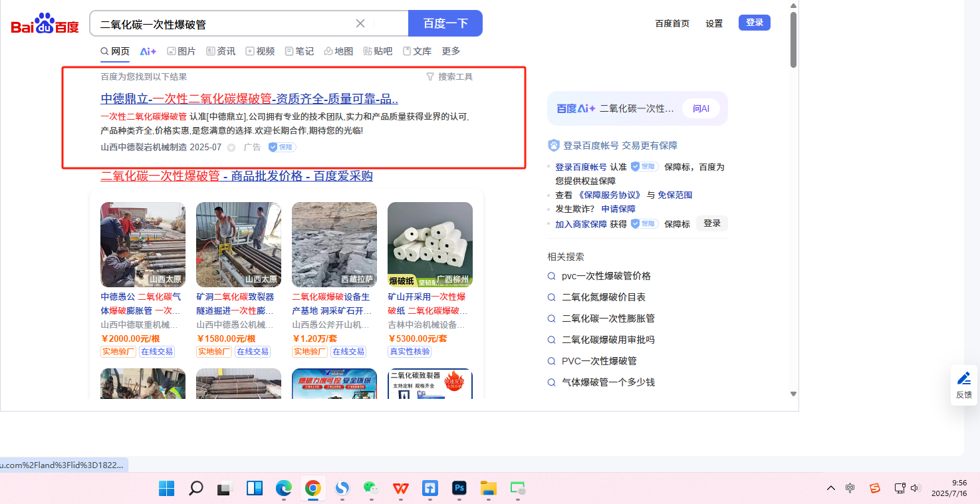The image size is (980, 504).
Task: Open the 设置 link in the header
Action: [x=714, y=23]
